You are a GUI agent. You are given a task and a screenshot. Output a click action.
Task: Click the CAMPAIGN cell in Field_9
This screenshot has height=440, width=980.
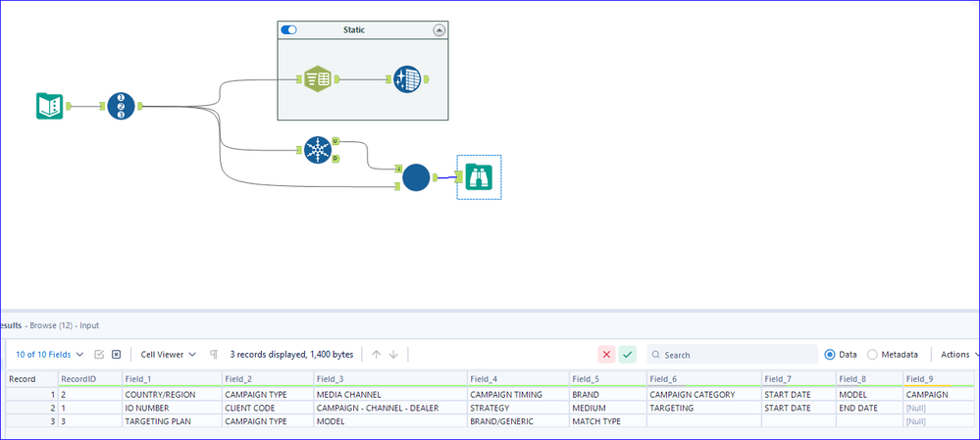pos(939,395)
